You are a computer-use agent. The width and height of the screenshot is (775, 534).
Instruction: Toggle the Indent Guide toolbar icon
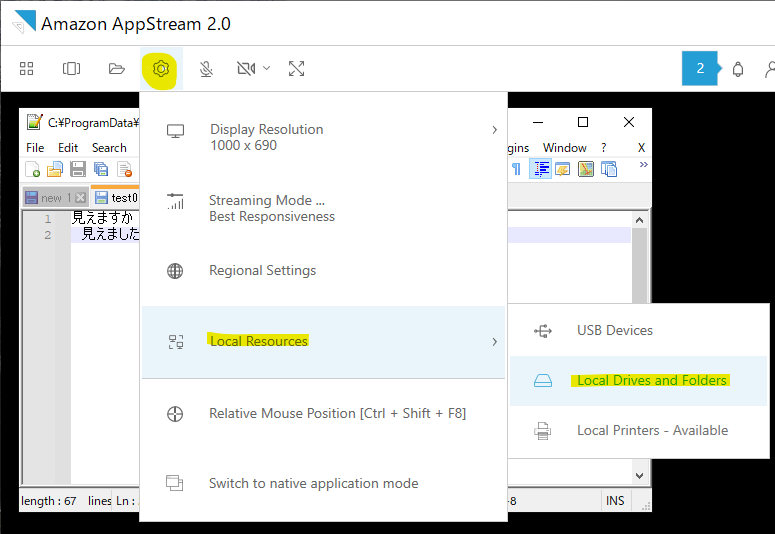(540, 169)
